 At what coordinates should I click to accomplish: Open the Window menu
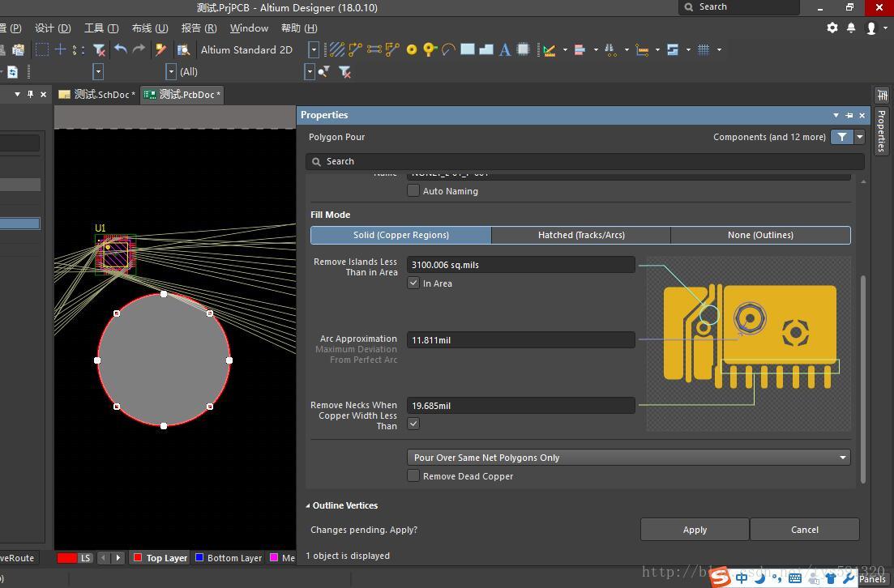[249, 28]
